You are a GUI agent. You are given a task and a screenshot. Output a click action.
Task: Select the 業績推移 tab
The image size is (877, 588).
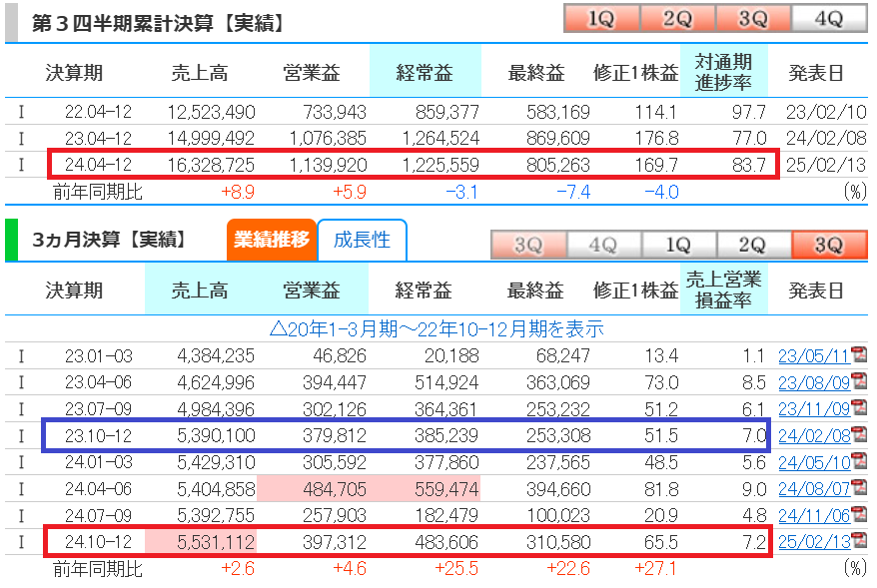[272, 240]
